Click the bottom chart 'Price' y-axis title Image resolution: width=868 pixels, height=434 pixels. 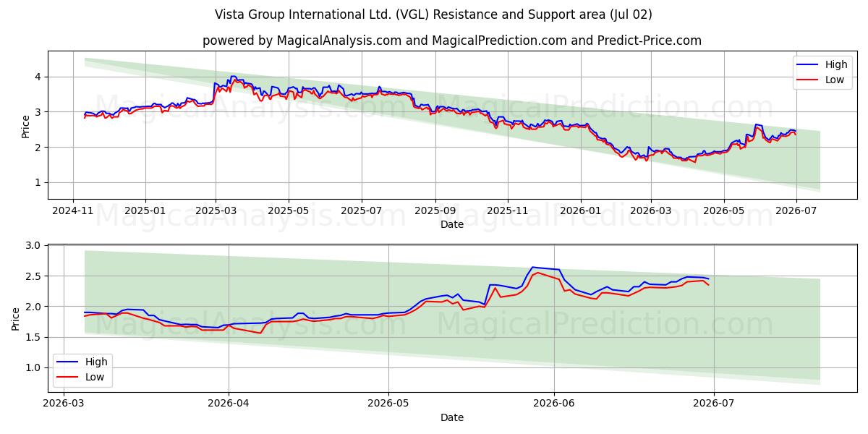click(17, 318)
